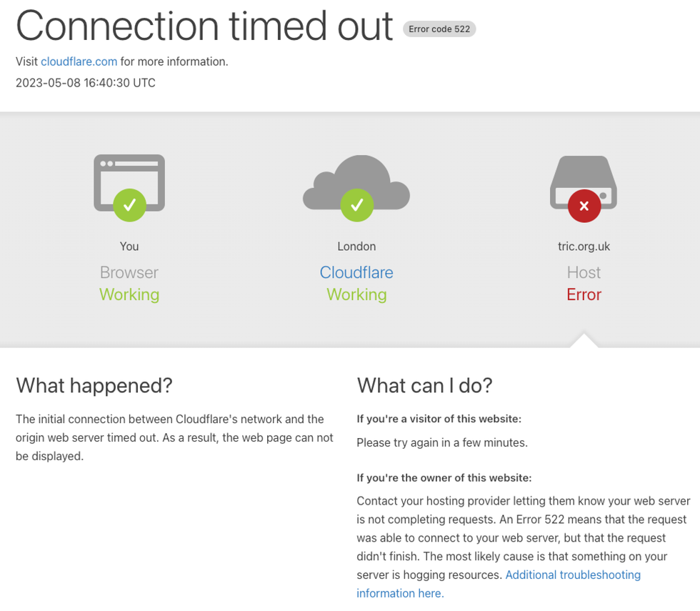The height and width of the screenshot is (611, 700).
Task: Click the Please try again message
Action: pos(442,443)
